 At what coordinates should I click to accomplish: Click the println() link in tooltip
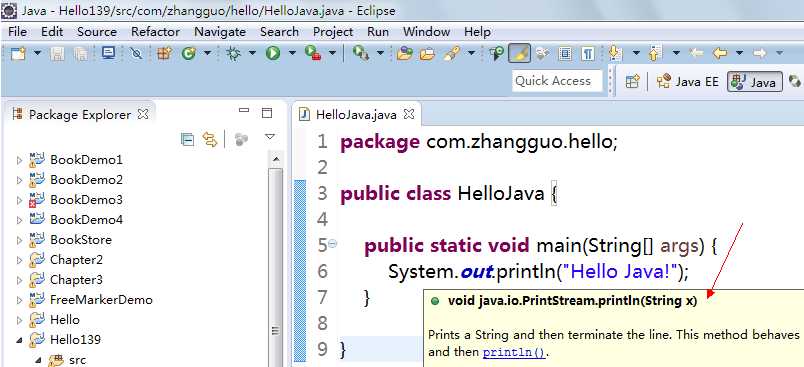[x=514, y=353]
